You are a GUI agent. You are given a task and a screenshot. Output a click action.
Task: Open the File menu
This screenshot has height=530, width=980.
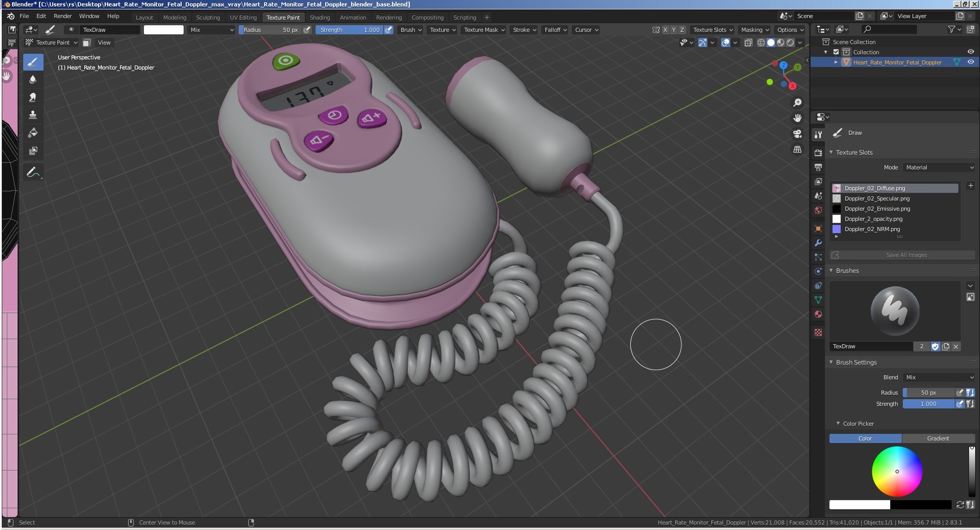point(24,16)
